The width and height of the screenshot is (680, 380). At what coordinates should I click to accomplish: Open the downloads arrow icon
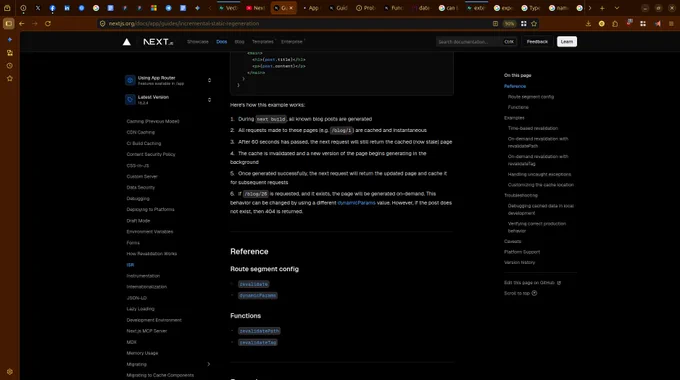click(x=588, y=23)
